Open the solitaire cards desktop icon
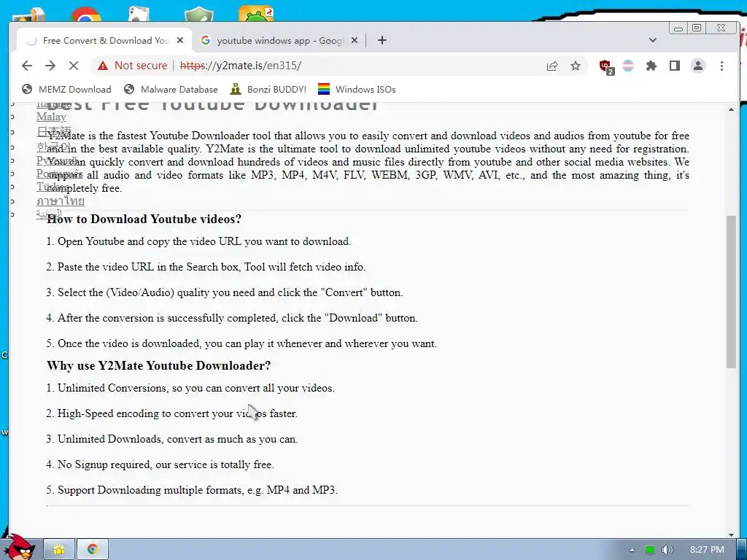 tap(139, 15)
